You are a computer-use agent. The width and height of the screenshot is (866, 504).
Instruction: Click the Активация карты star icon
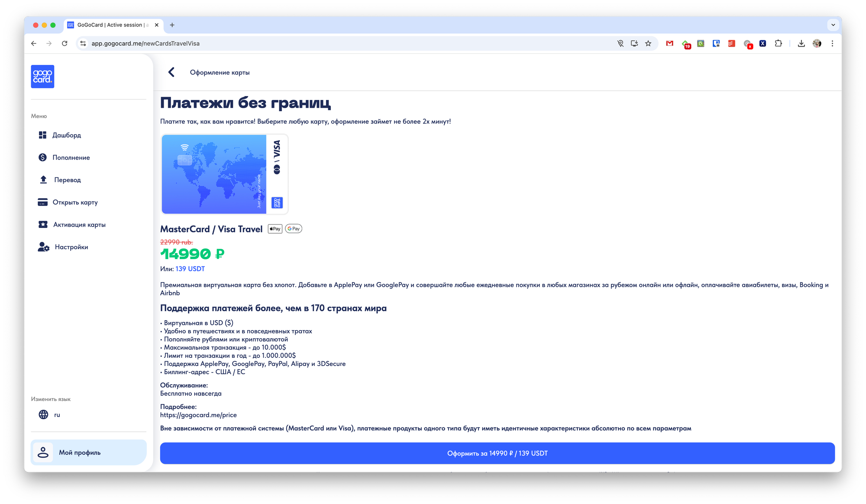tap(43, 225)
